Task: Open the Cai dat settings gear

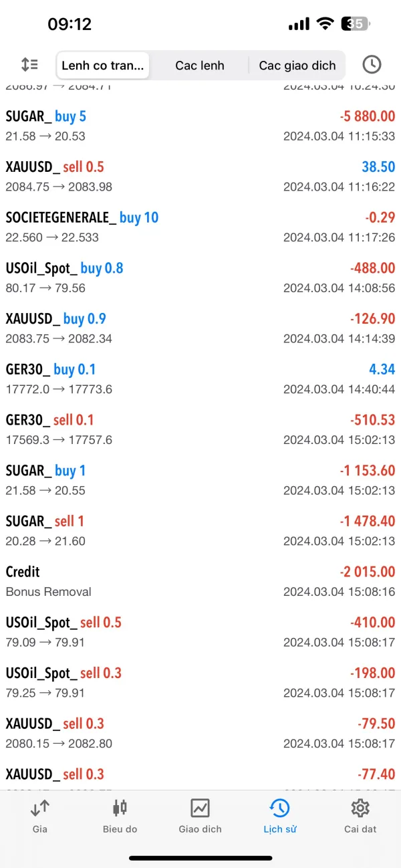Action: pos(360,808)
